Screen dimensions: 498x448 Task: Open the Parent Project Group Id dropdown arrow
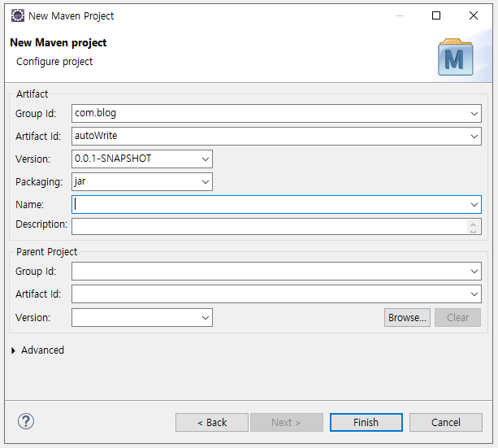pyautogui.click(x=474, y=272)
